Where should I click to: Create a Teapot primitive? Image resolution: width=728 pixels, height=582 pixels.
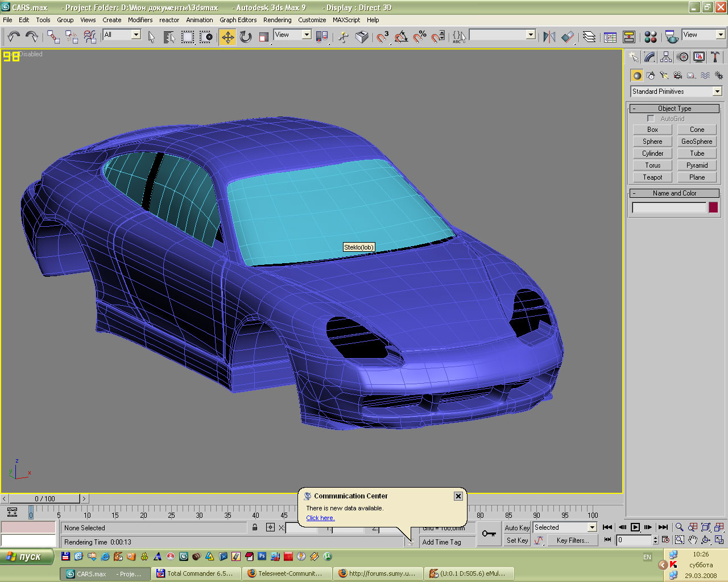[652, 177]
